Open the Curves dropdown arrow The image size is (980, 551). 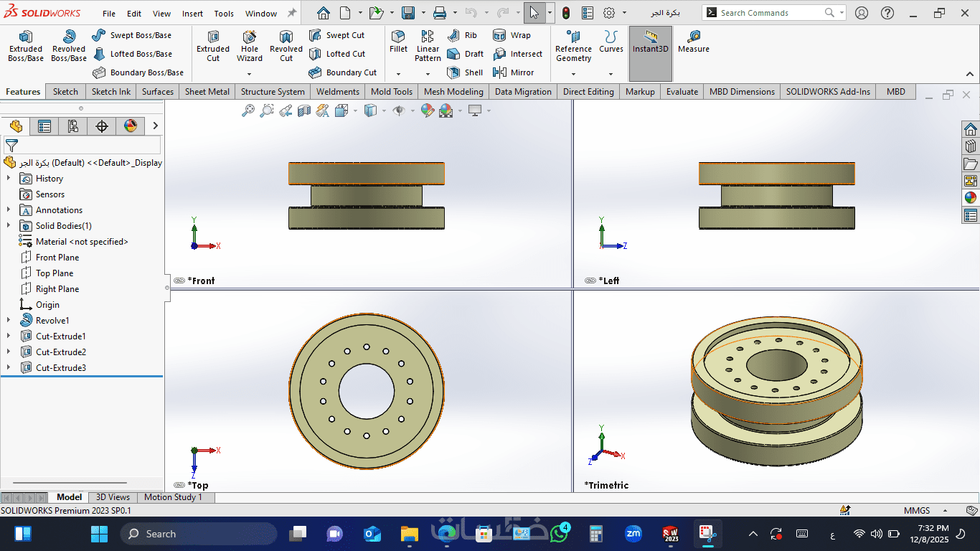tap(611, 74)
